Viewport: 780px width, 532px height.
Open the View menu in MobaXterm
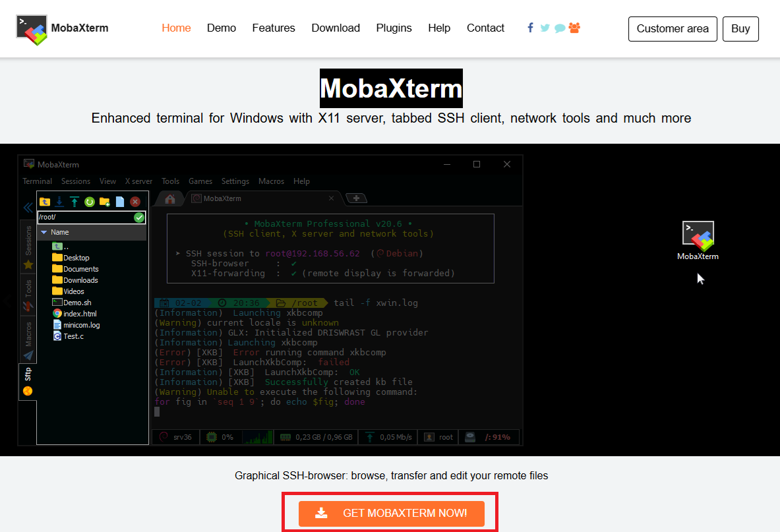tap(107, 181)
